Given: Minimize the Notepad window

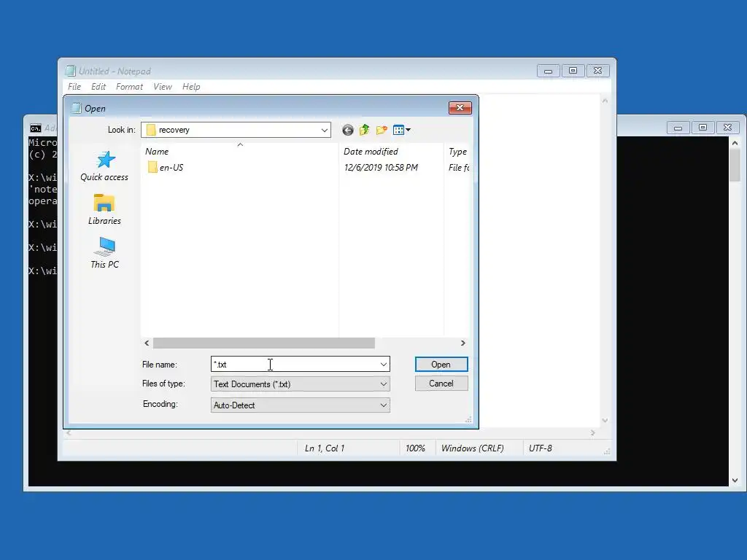Looking at the screenshot, I should tap(548, 71).
